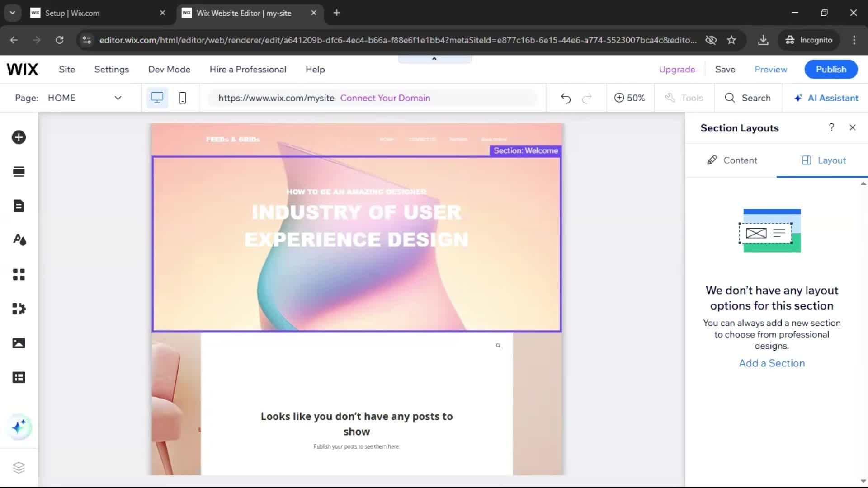Select the INDUSTRY OF USER EXPERIENCE DESIGN heading
This screenshot has width=868, height=488.
point(357,225)
